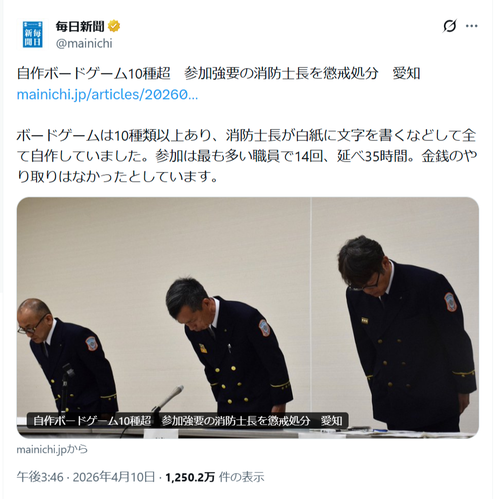The width and height of the screenshot is (500, 499).
Task: Click the microphone in the photo
Action: tap(169, 398)
